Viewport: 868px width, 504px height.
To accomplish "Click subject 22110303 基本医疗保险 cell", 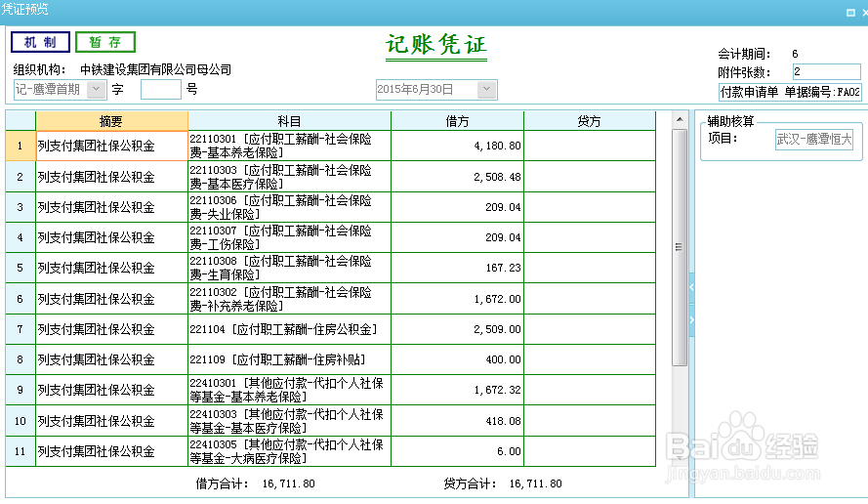I will coord(290,177).
